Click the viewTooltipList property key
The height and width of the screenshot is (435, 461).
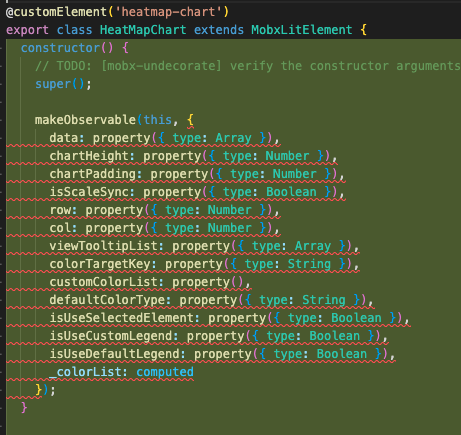point(103,246)
